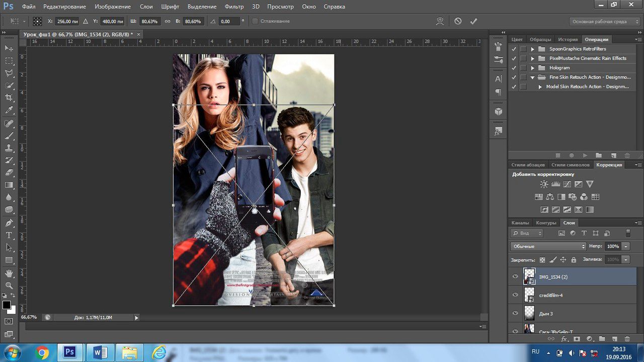Viewport: 644px width, 362px height.
Task: Select the Zoom magnifier tool
Action: tap(9, 286)
